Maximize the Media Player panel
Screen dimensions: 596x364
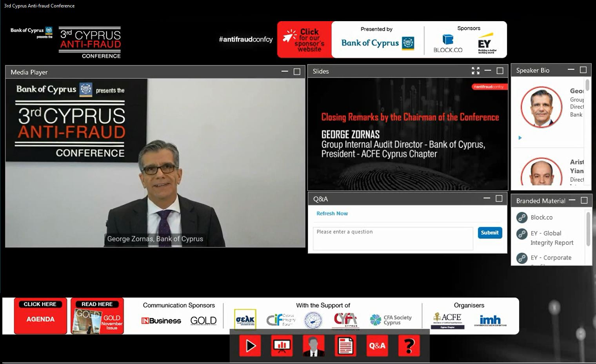(297, 72)
